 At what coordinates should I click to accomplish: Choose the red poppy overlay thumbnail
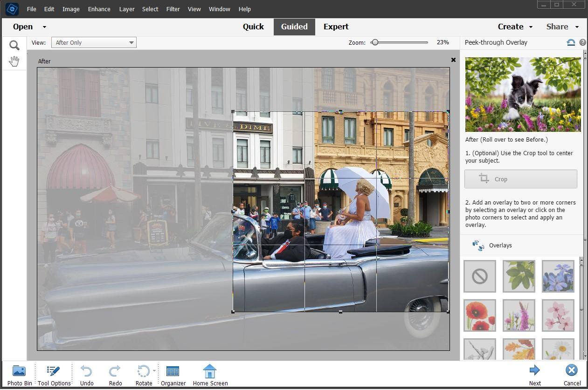[479, 315]
